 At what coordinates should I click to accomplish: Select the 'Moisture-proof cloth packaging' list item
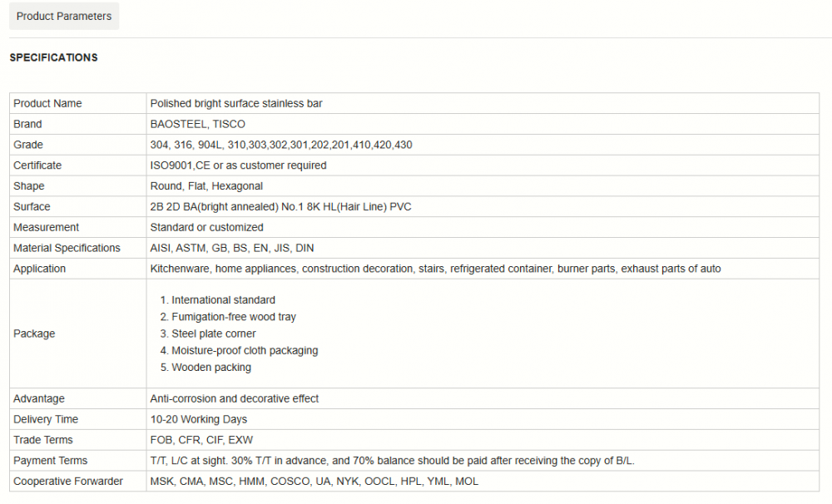click(245, 350)
